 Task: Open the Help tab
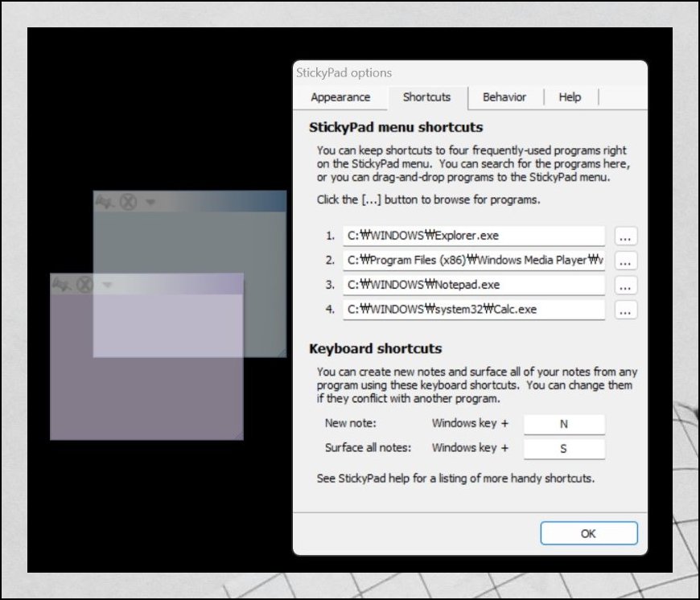pyautogui.click(x=570, y=97)
